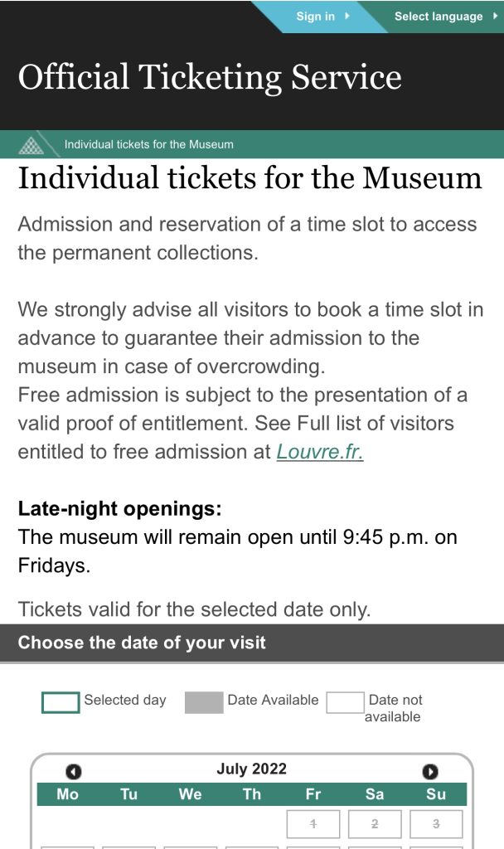Screen dimensions: 504x849
Task: Click the Louvre pyramid logo icon
Action: [x=31, y=144]
